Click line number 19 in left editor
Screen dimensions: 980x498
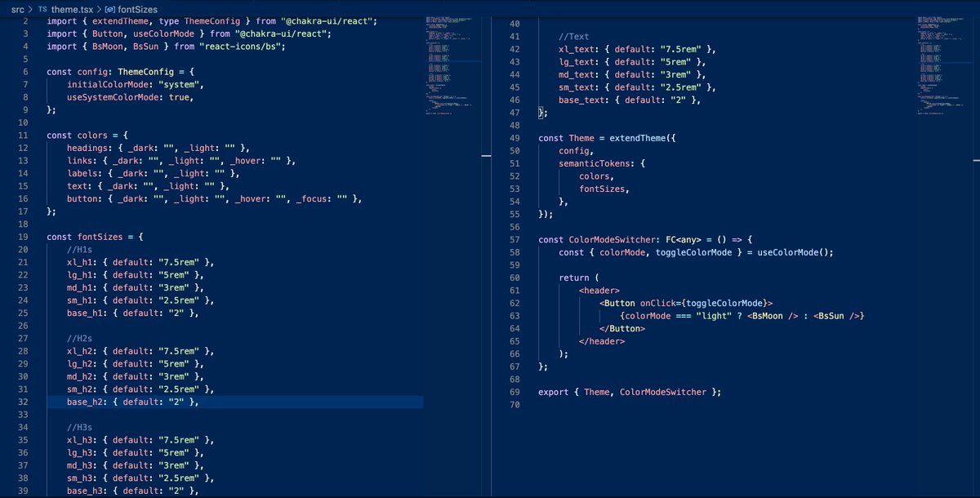(24, 237)
